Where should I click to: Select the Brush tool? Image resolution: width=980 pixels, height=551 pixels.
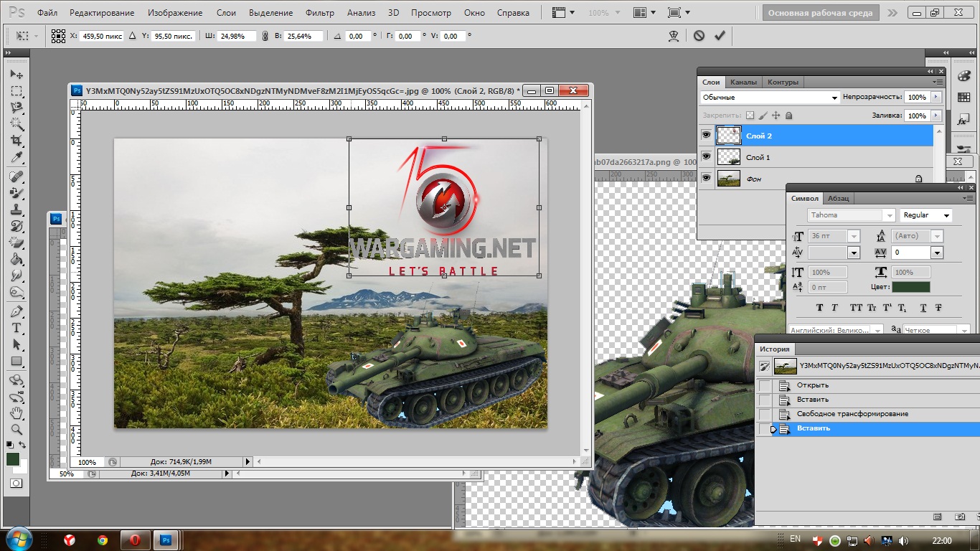17,193
